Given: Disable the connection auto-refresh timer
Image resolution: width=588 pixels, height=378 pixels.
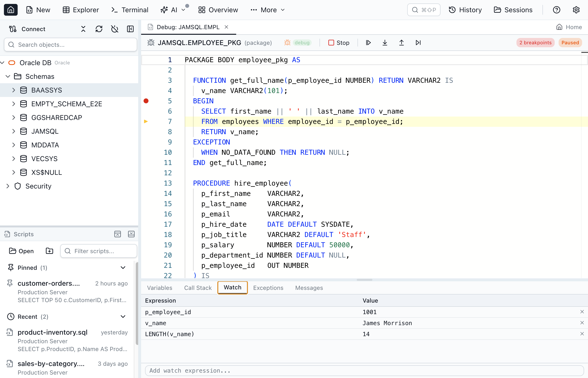Looking at the screenshot, I should point(114,29).
